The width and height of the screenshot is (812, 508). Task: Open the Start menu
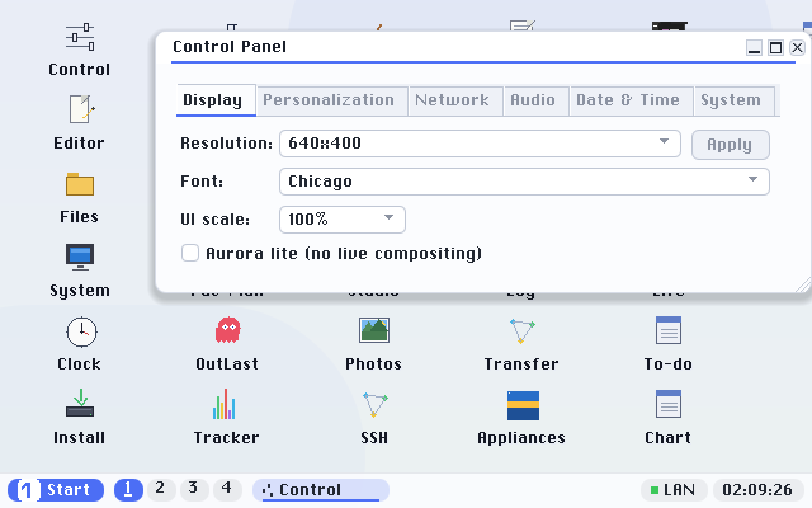[x=56, y=490]
